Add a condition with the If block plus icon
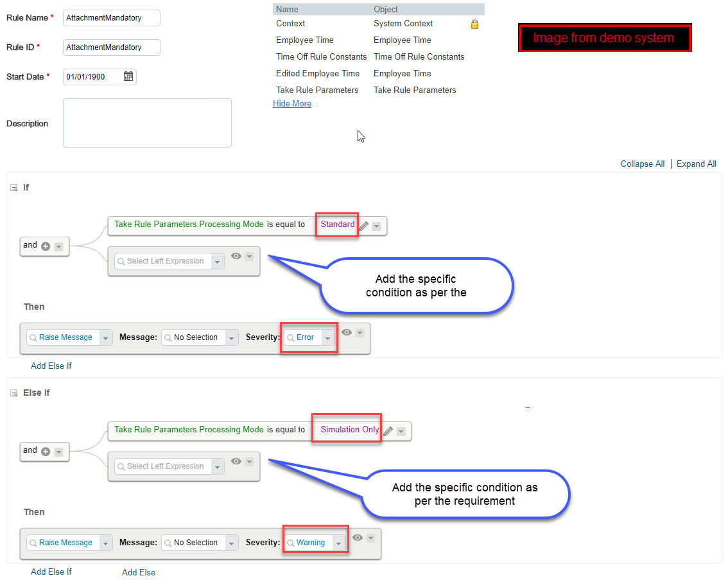Image resolution: width=728 pixels, height=585 pixels. (46, 246)
